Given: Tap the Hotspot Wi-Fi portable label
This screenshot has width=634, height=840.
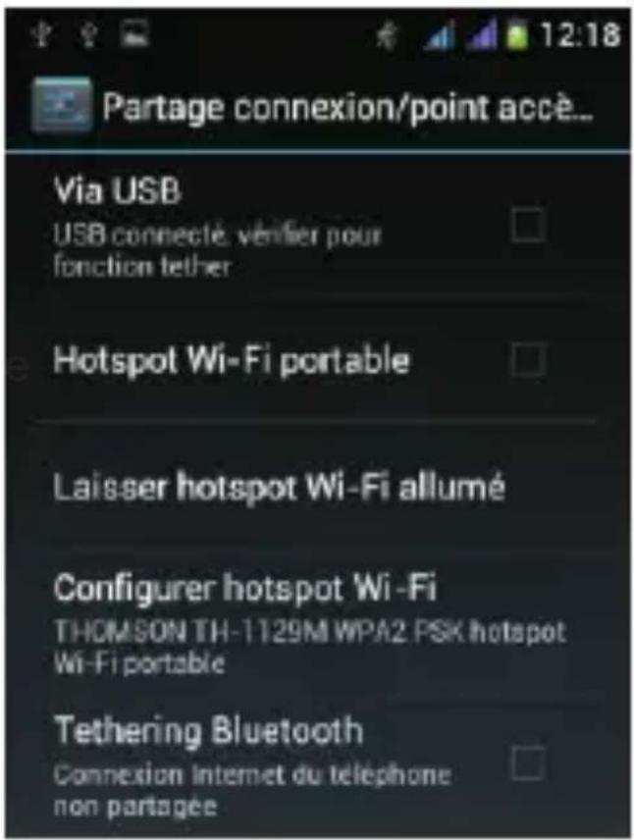Looking at the screenshot, I should pos(232,360).
